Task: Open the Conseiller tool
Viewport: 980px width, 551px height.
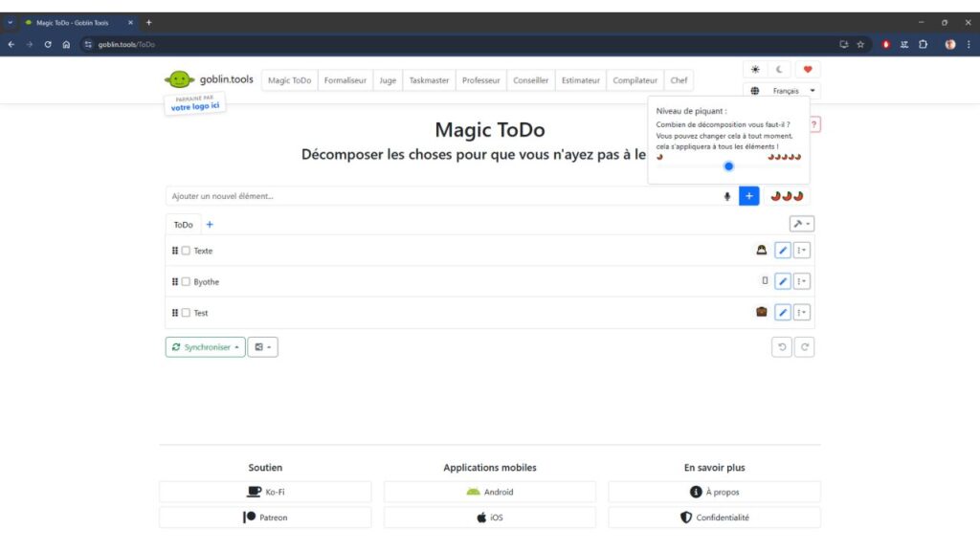Action: [x=530, y=80]
